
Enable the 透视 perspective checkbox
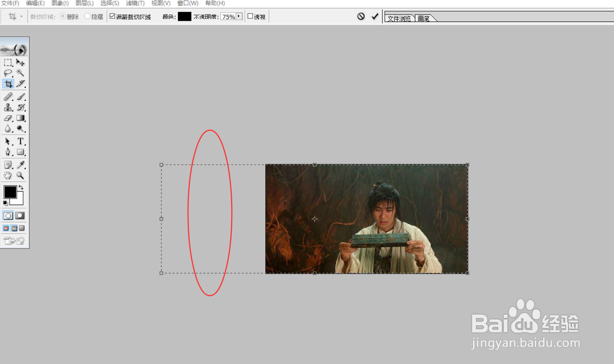pos(250,16)
